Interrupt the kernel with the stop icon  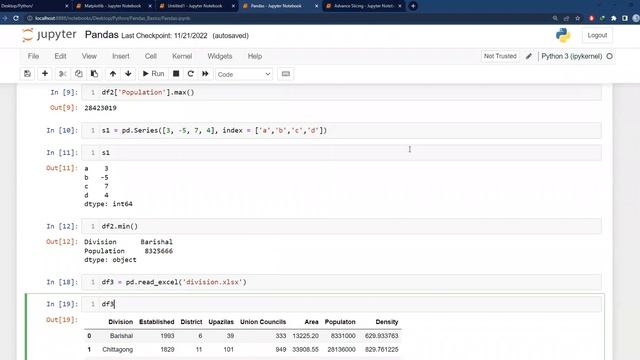coord(176,74)
